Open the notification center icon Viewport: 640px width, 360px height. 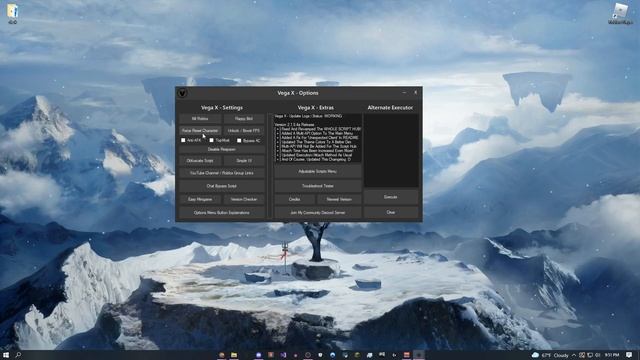click(629, 355)
